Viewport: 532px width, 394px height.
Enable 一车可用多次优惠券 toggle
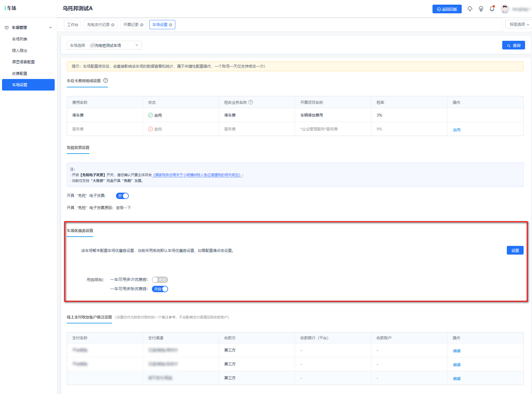(160, 280)
